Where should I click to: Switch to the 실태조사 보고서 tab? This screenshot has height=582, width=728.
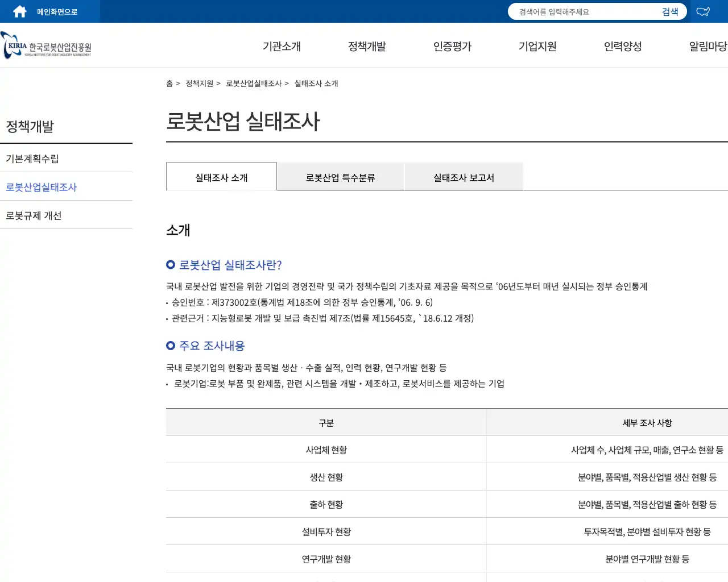click(464, 177)
